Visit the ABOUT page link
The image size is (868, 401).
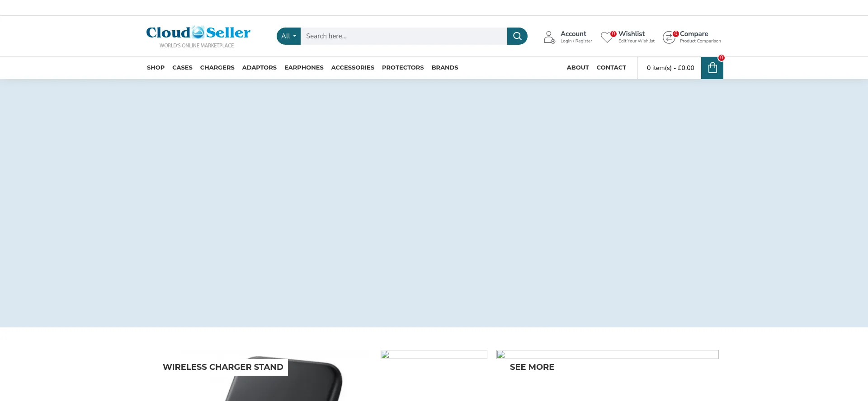tap(577, 68)
